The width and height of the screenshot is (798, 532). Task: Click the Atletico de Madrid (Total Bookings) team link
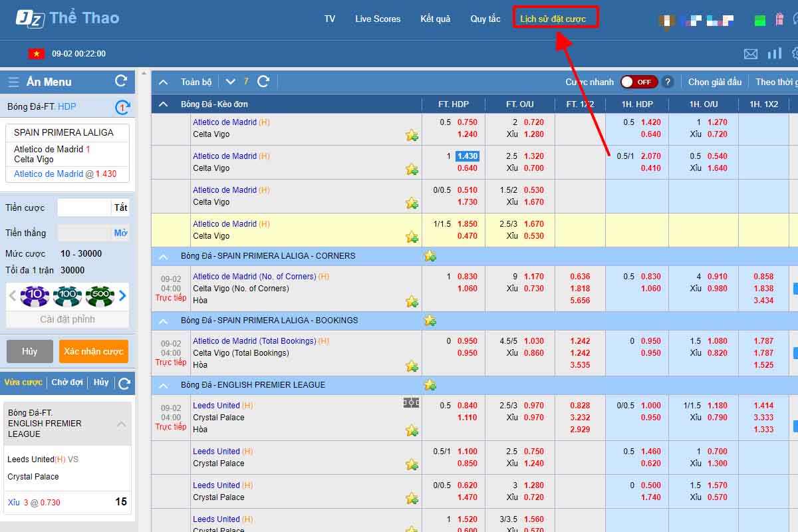[x=255, y=341]
